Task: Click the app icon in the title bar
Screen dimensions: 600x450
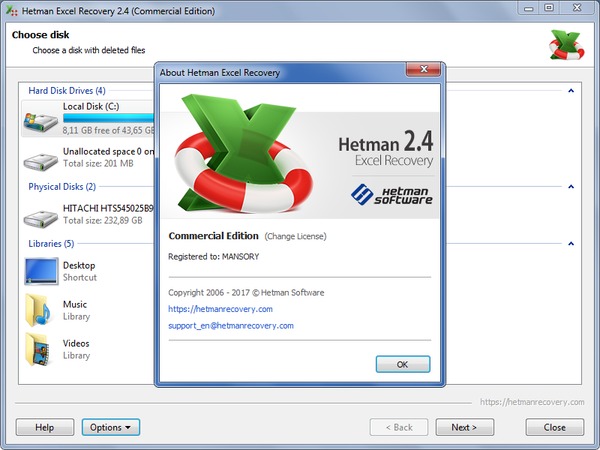Action: click(11, 10)
